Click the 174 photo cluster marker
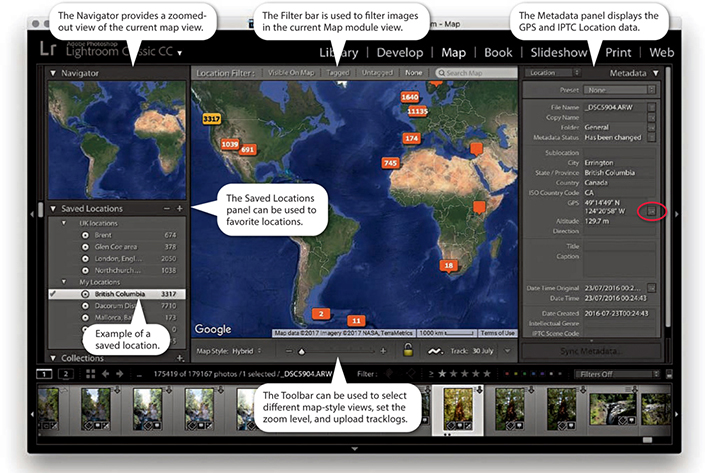705x473 pixels. tap(411, 138)
